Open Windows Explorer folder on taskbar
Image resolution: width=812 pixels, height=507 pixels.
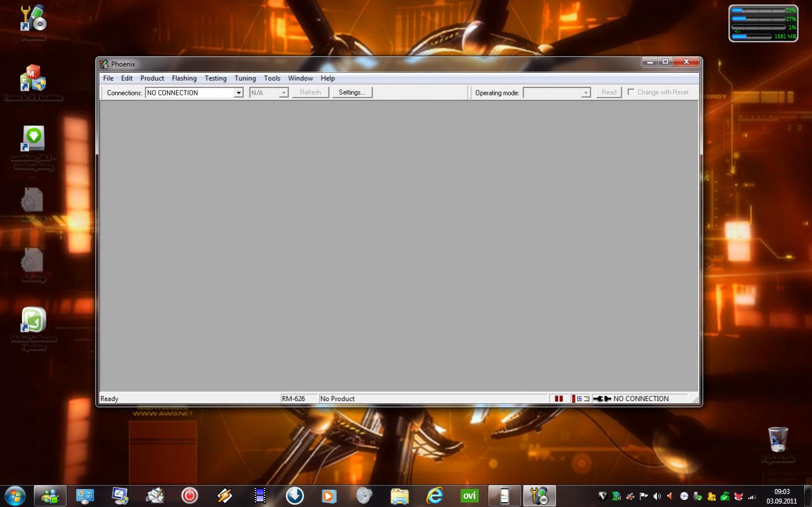[x=400, y=496]
